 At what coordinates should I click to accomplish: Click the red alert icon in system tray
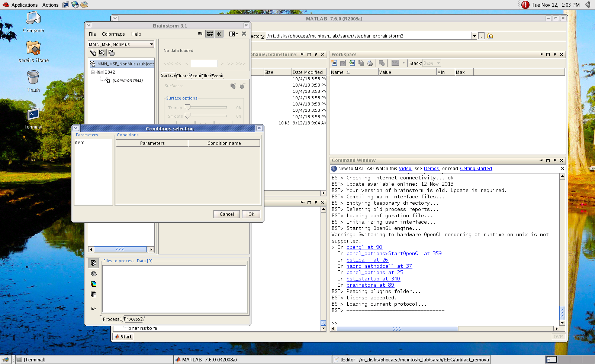[525, 5]
